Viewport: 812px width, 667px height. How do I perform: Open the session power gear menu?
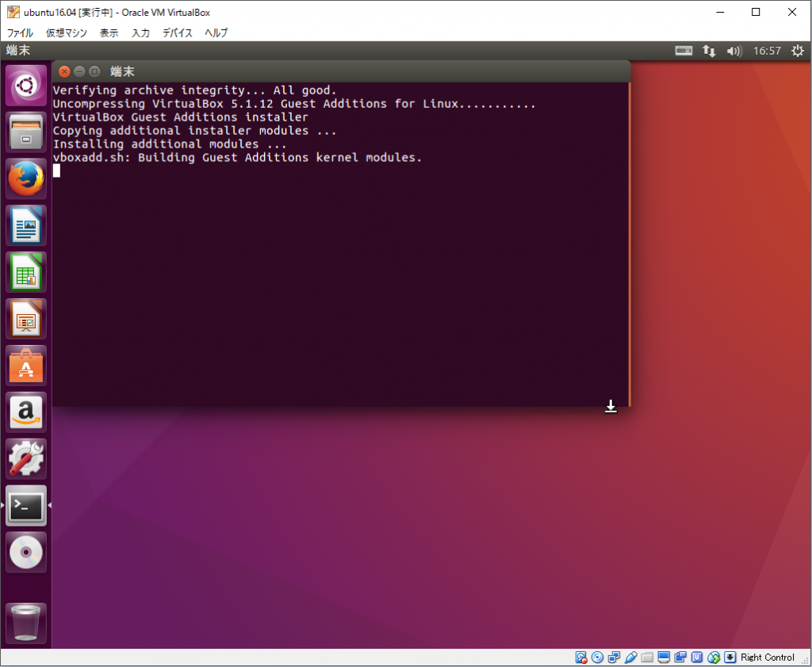(x=796, y=51)
